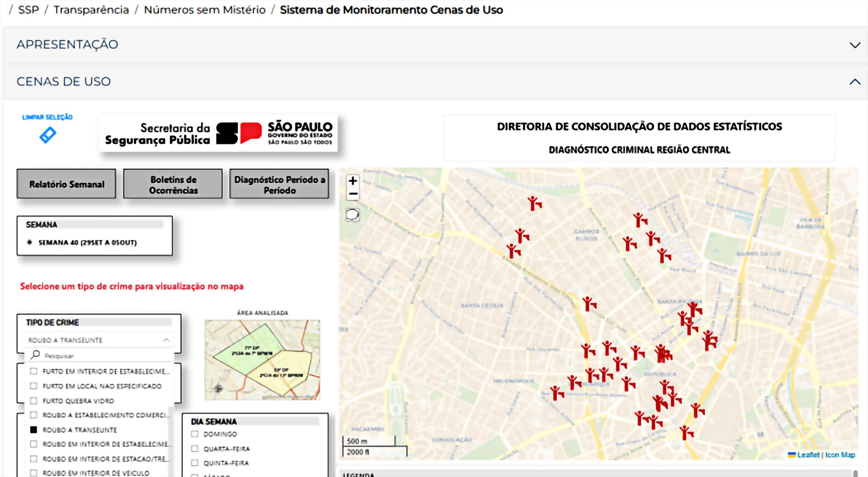Check FURTO QUEBRA VIDRO option
The height and width of the screenshot is (477, 868).
[x=34, y=400]
